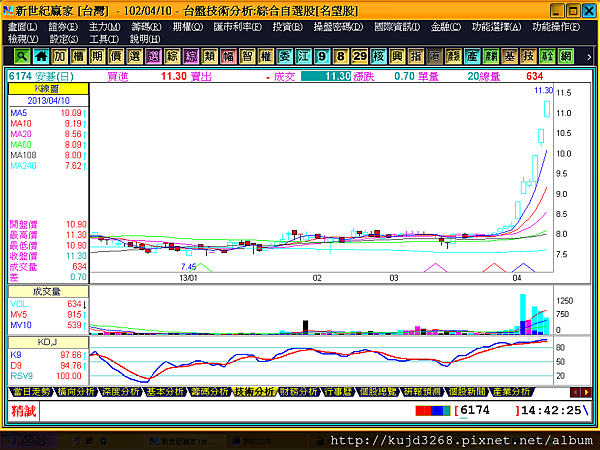The height and width of the screenshot is (450, 600).
Task: Click the cyan 9 toolbar icon
Action: tap(322, 57)
